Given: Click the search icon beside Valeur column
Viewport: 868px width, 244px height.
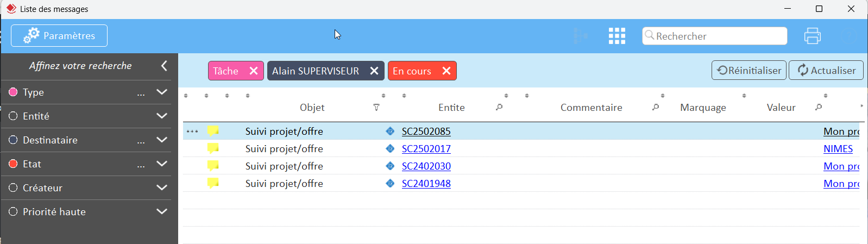Looking at the screenshot, I should pos(819,107).
